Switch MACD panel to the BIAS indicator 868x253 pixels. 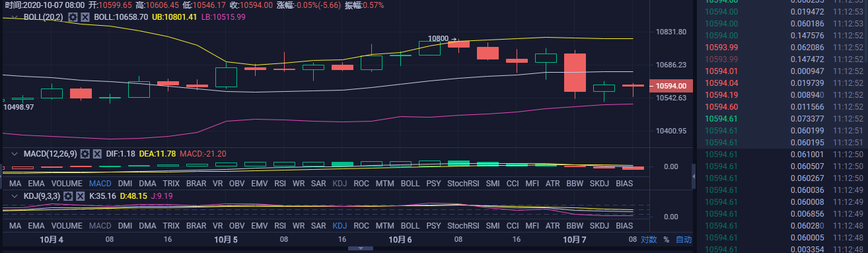[624, 183]
